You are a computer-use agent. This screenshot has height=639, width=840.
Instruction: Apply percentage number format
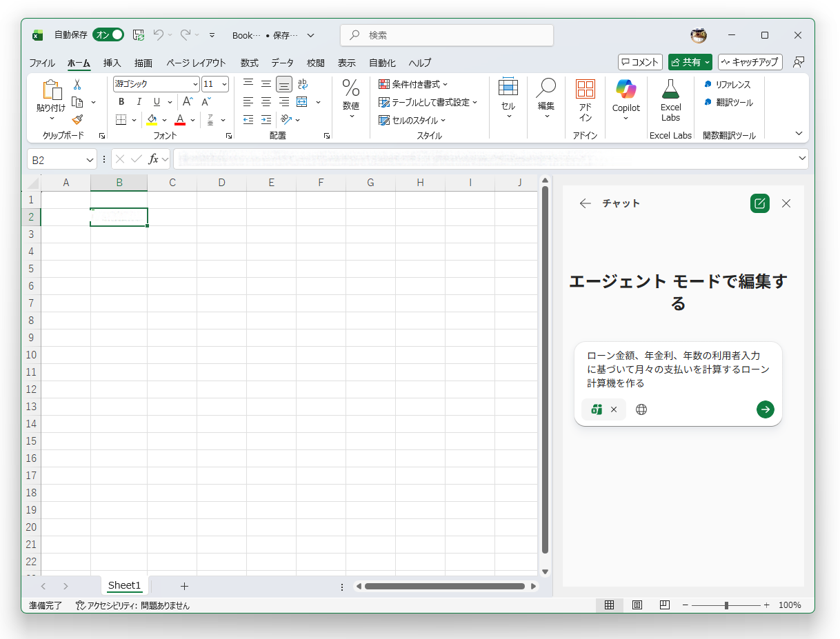[350, 90]
